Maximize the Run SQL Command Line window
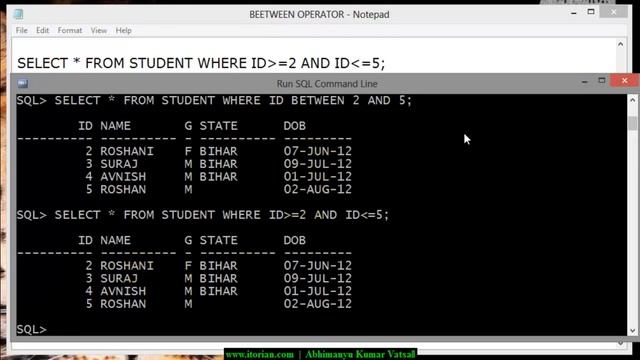This screenshot has width=640, height=360. [x=602, y=80]
